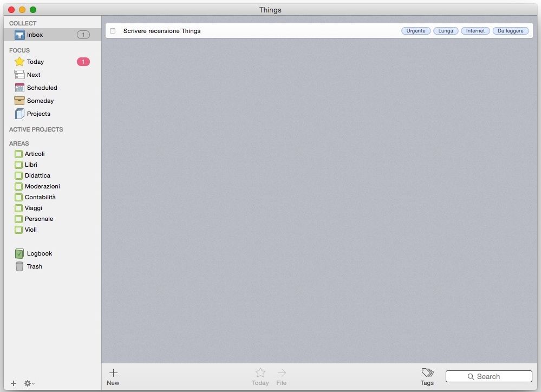Image resolution: width=541 pixels, height=392 pixels.
Task: Click the Da leggere tag
Action: pos(510,31)
